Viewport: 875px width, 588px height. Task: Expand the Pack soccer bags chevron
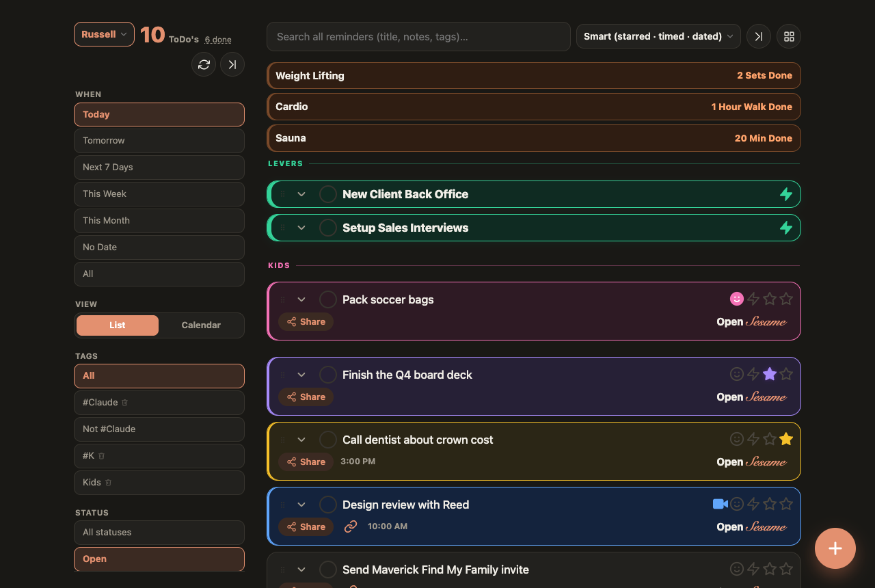pos(301,299)
